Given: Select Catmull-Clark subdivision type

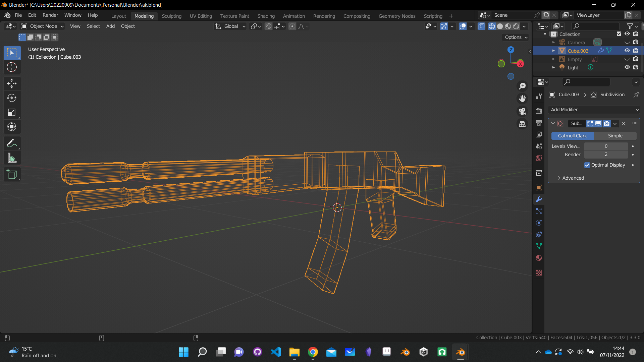Looking at the screenshot, I should 572,136.
